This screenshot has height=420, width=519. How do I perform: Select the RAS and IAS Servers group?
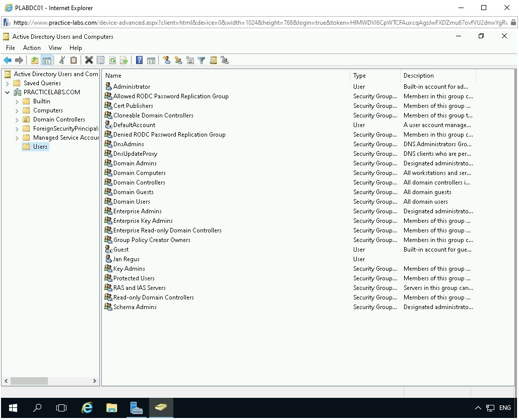tap(140, 288)
